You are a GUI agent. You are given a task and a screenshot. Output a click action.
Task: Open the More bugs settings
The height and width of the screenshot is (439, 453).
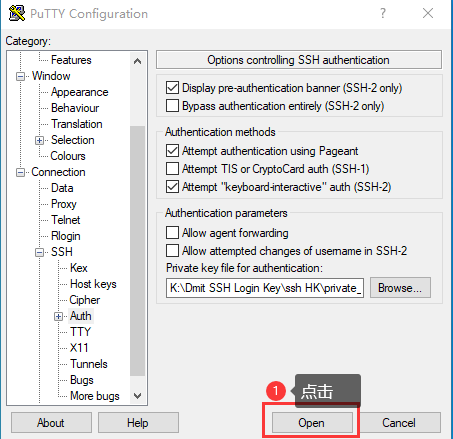[95, 396]
